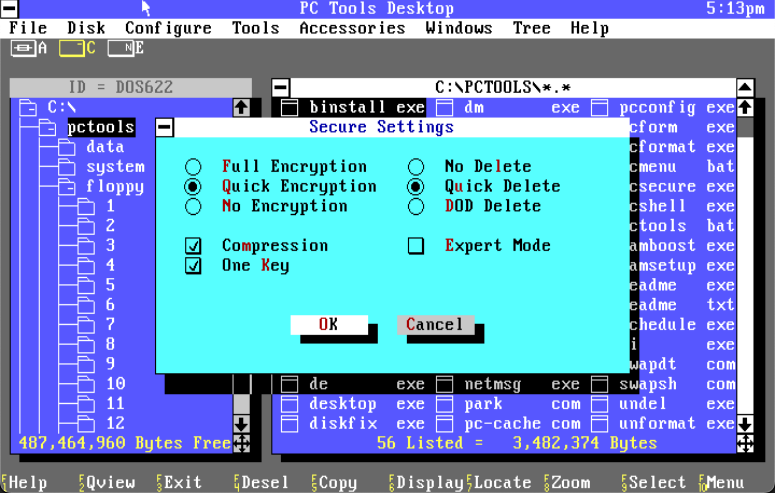The width and height of the screenshot is (775, 493).
Task: Click file window resize icon at bottom corner
Action: [x=745, y=443]
